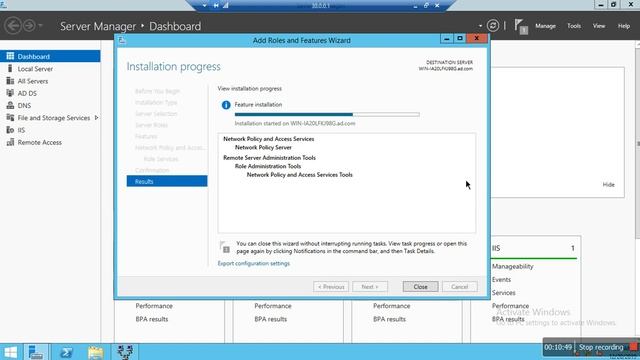Click the remote session pin icon
This screenshot has width=640, height=360.
tap(216, 5)
